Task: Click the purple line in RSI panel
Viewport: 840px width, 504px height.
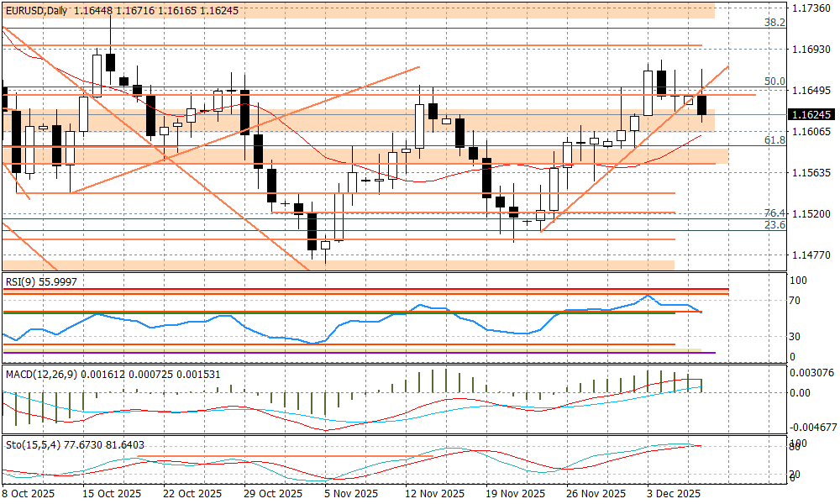Action: [x=707, y=353]
